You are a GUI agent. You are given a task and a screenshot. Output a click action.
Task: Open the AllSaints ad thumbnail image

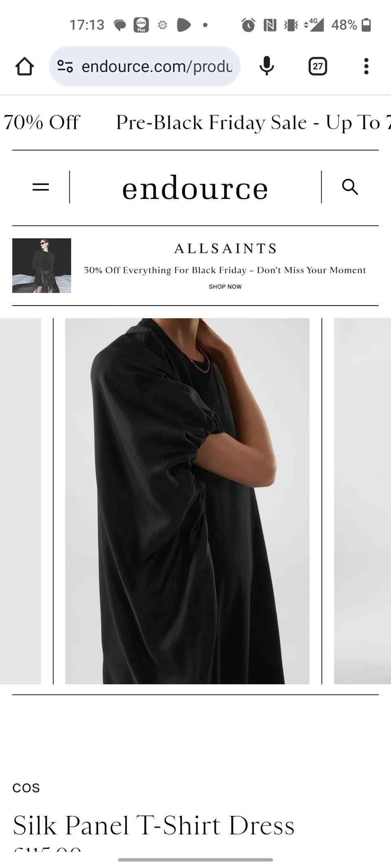coord(42,265)
